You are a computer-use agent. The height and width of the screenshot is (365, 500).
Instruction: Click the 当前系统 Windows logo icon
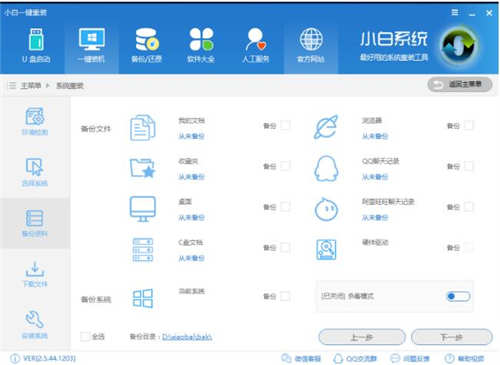tap(143, 298)
